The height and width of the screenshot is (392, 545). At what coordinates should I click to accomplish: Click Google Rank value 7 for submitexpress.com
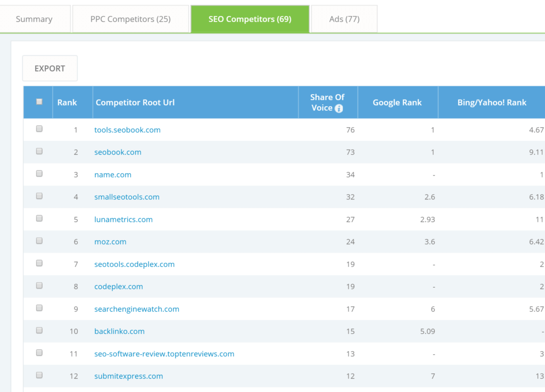tap(433, 376)
